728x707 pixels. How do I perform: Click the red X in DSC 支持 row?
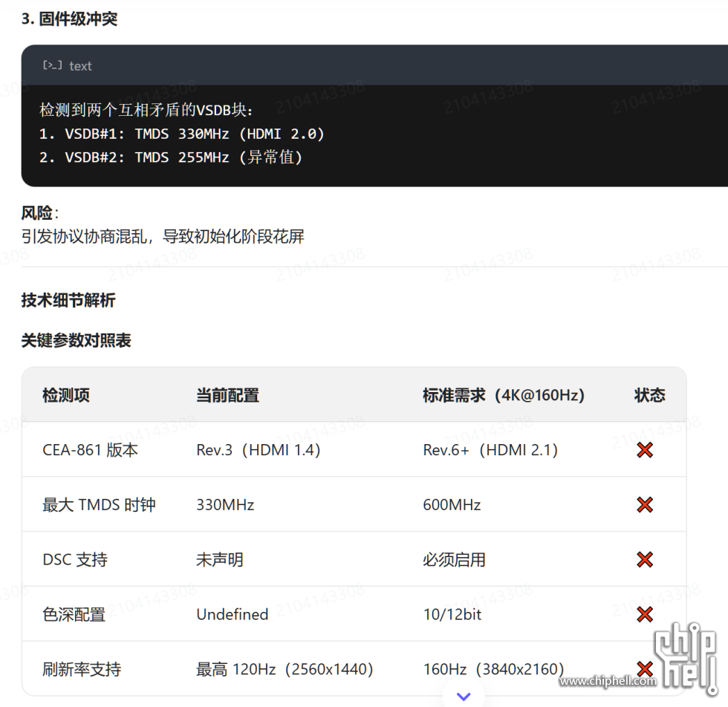pyautogui.click(x=645, y=559)
